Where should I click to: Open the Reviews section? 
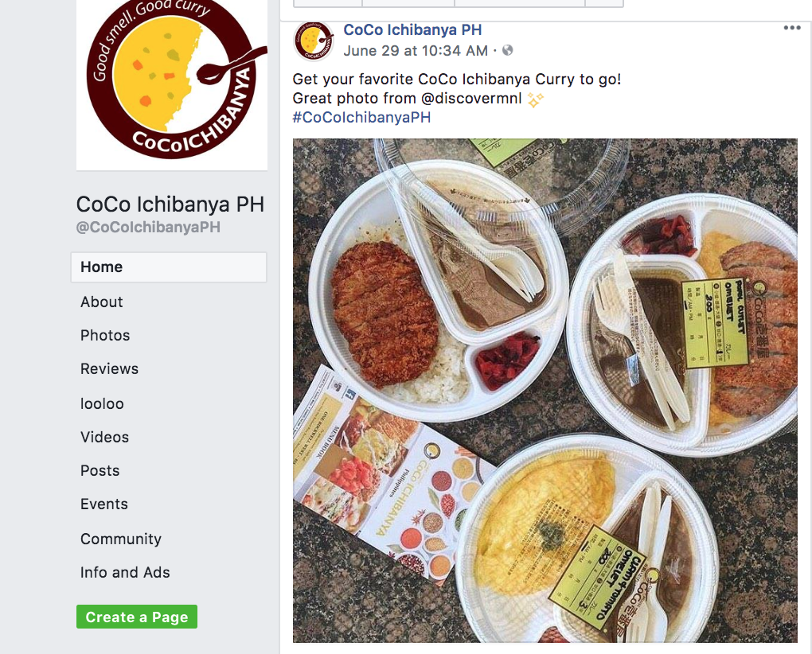point(109,369)
